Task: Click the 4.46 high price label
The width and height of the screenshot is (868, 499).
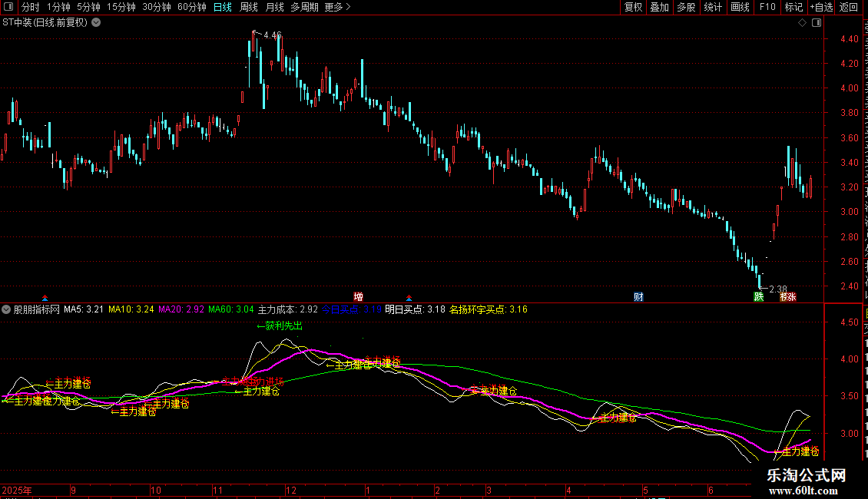Action: 273,35
